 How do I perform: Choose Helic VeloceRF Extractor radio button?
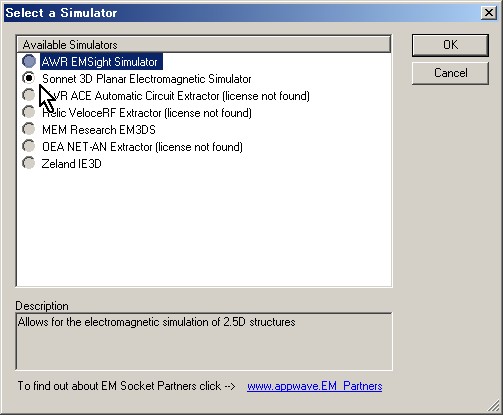(x=29, y=112)
